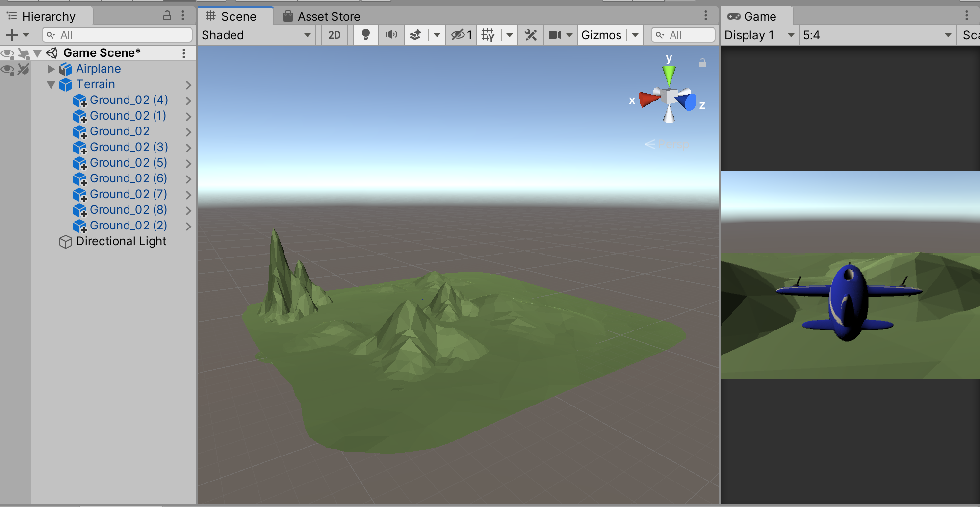The width and height of the screenshot is (980, 507).
Task: Expand the Airplane foldout triangle
Action: 51,69
